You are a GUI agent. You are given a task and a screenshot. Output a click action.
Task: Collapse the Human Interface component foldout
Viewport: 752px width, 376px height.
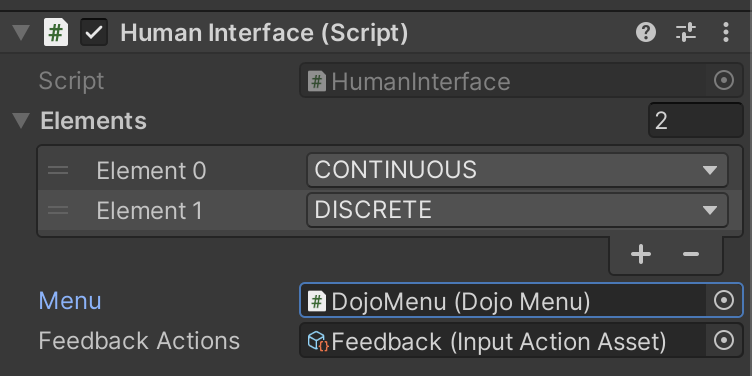point(21,33)
